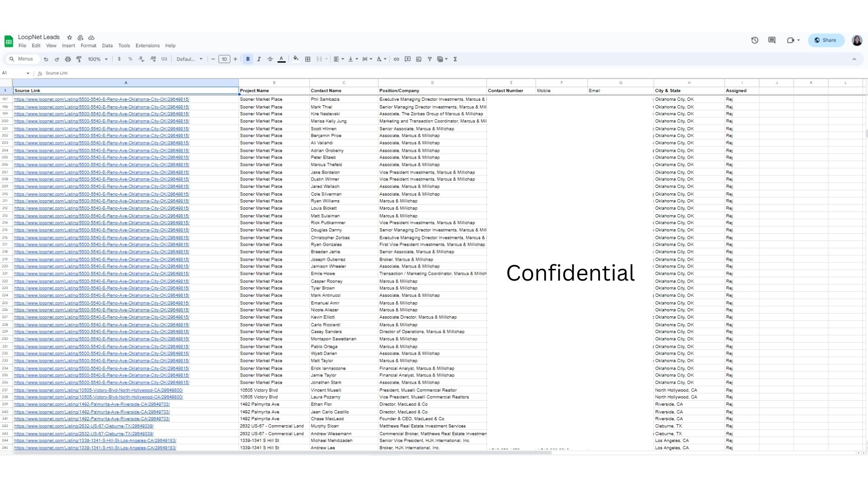
Task: Open the Palmyrita Ave link for Ethan Flor
Action: tap(92, 404)
